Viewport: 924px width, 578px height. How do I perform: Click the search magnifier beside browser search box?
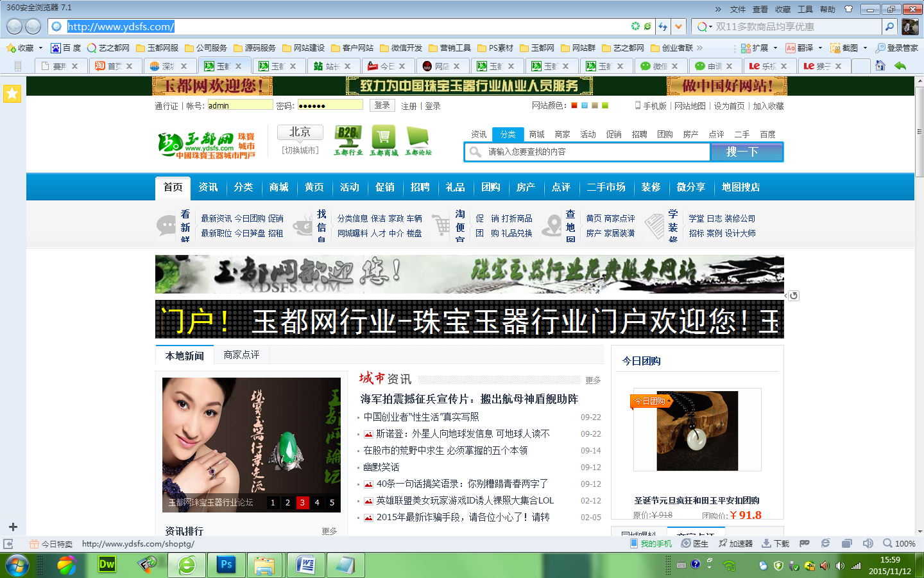pos(889,26)
